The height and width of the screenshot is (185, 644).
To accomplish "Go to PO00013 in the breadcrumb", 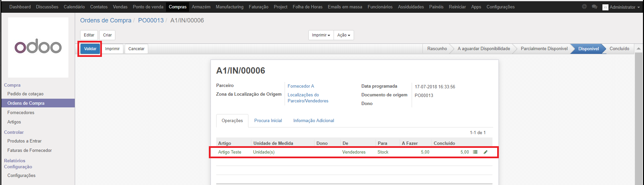I will click(x=151, y=20).
